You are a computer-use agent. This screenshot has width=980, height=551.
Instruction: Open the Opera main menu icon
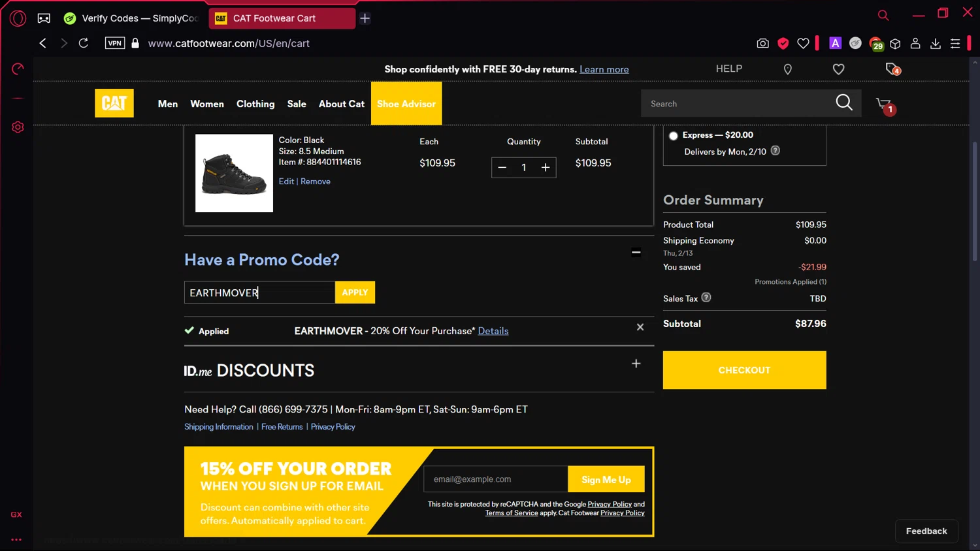[18, 18]
